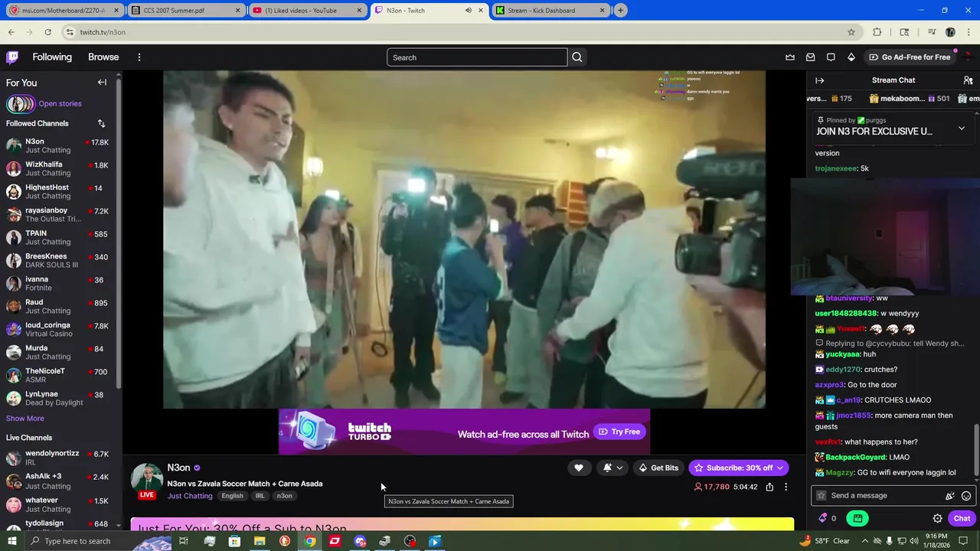Switch to the msi.com Motherboard tab
Screen dimensions: 980x551
pyautogui.click(x=64, y=11)
